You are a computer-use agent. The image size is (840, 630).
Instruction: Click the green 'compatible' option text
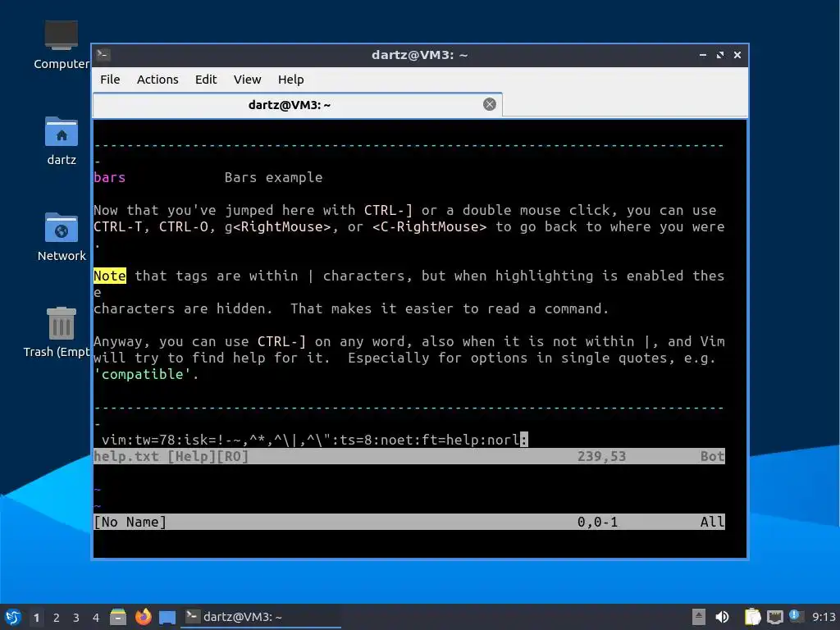[x=143, y=374]
